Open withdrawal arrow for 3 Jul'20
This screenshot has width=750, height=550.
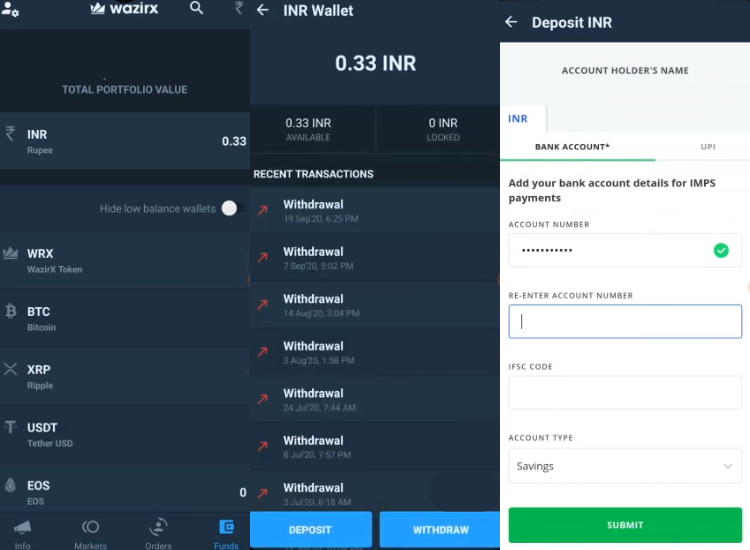pyautogui.click(x=263, y=493)
